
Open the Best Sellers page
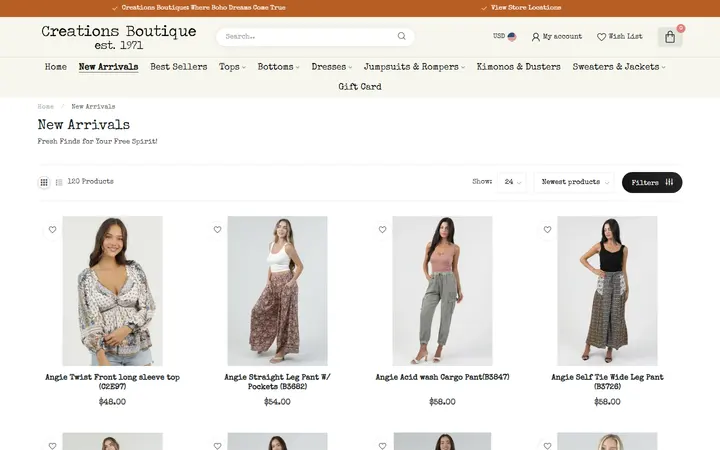pyautogui.click(x=179, y=67)
